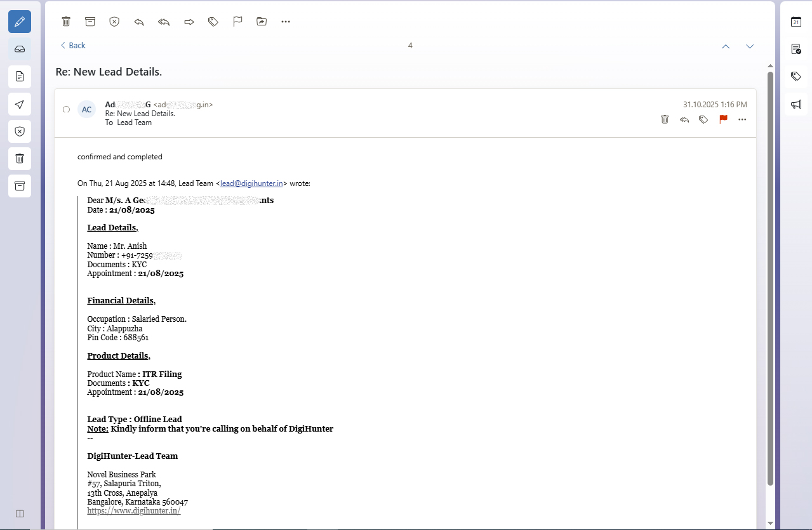Mark email as spam with shield icon
This screenshot has width=812, height=530.
[114, 22]
